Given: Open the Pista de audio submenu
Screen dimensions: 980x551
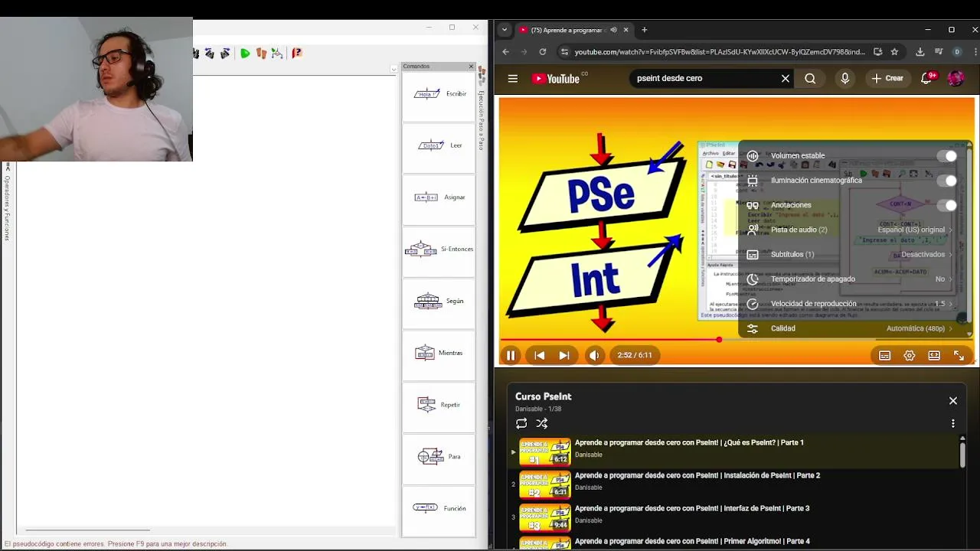Looking at the screenshot, I should [850, 230].
